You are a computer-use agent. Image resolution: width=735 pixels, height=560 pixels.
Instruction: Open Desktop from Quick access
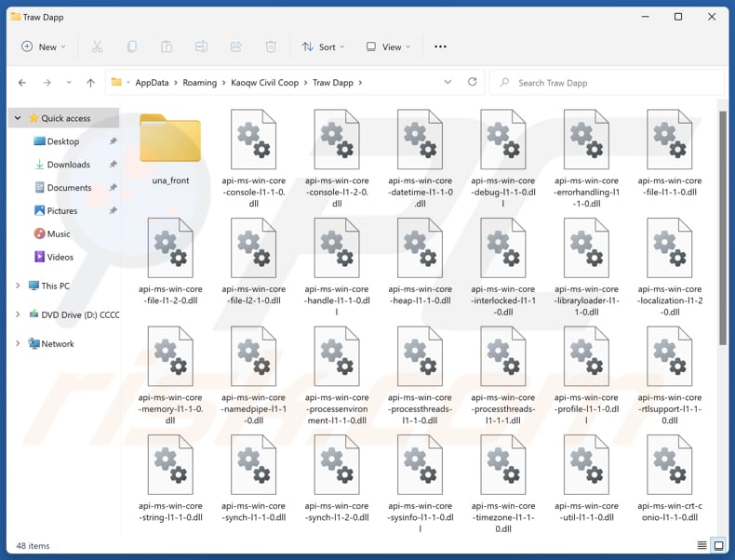(63, 141)
